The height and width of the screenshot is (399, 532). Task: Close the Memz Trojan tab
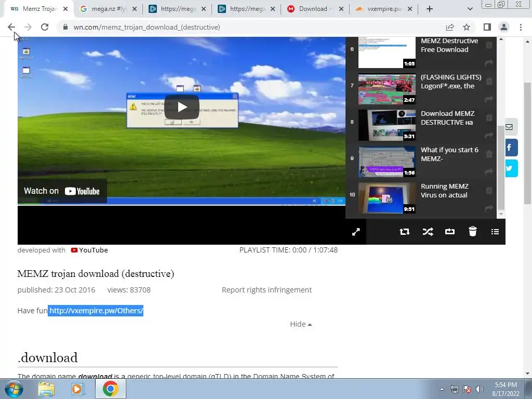65,9
